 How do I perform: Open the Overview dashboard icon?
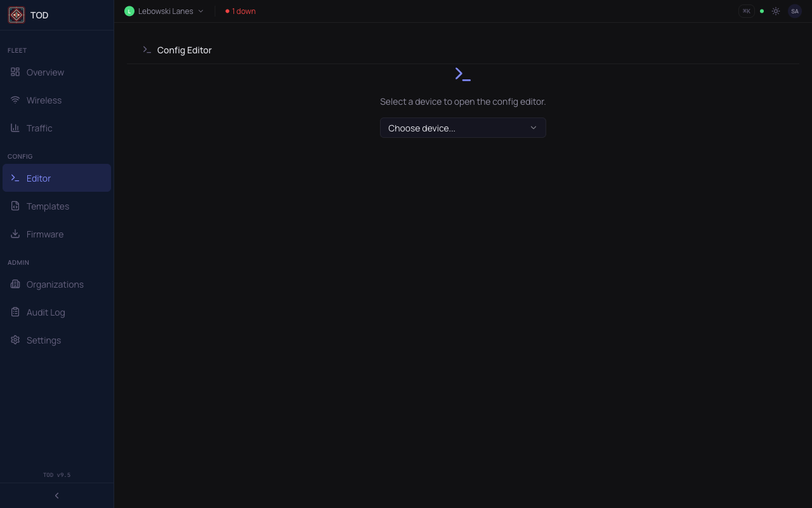(x=15, y=72)
